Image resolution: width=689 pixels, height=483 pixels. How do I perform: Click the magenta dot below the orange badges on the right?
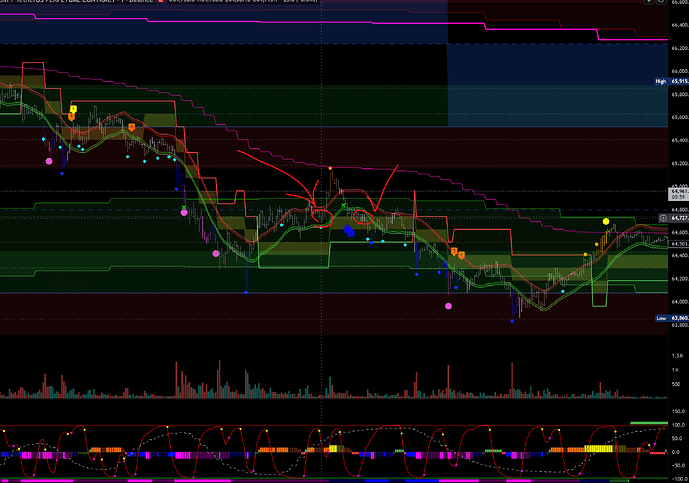pos(448,305)
